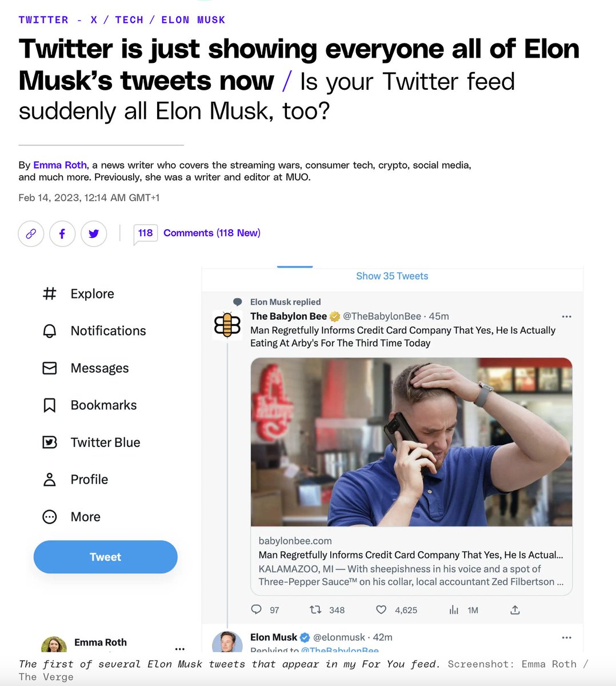Retweet the Babylon Bee tweet
The height and width of the screenshot is (686, 616).
(315, 610)
